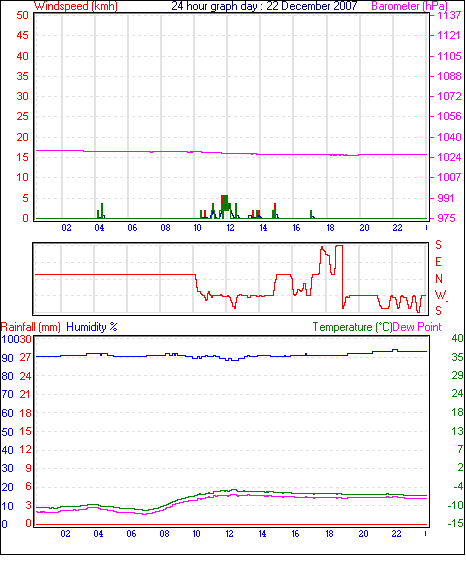Click the E wind direction label
Screen dimensions: 466x563
point(438,262)
